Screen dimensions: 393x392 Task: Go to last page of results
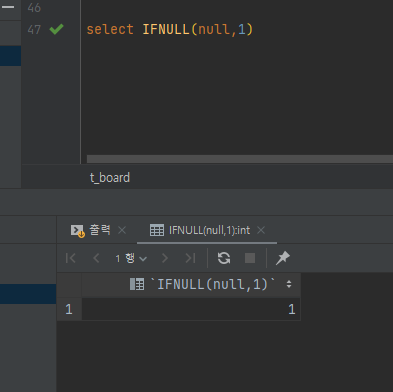point(190,258)
